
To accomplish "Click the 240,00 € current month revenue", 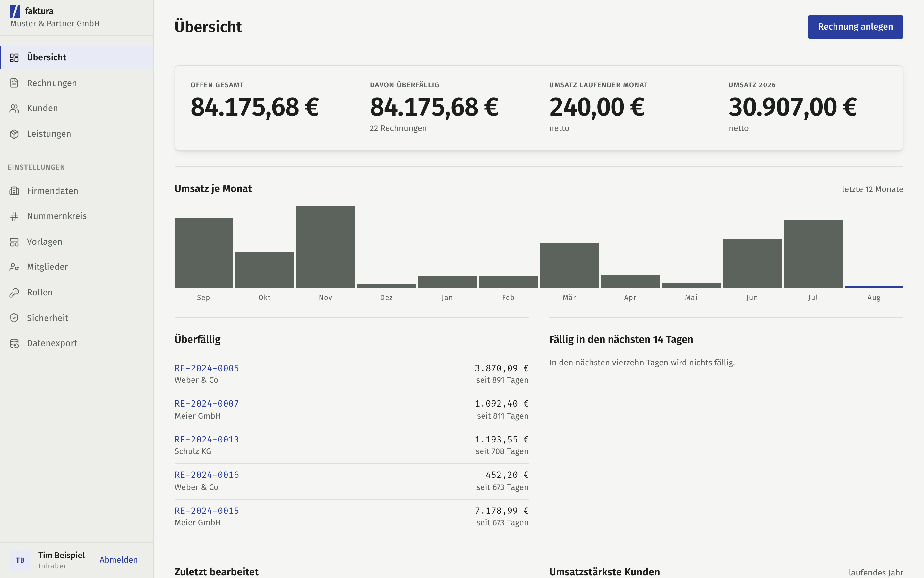I will (x=597, y=107).
